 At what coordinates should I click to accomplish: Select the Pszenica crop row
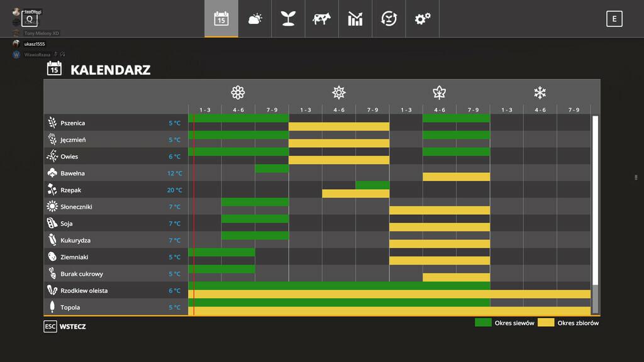pos(72,123)
